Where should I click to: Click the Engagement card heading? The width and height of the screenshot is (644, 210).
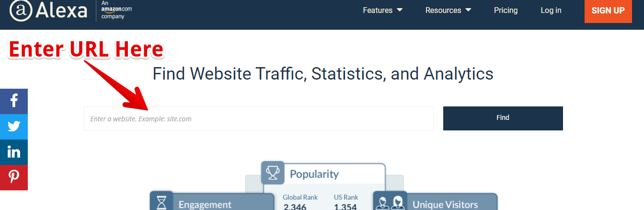pos(205,205)
